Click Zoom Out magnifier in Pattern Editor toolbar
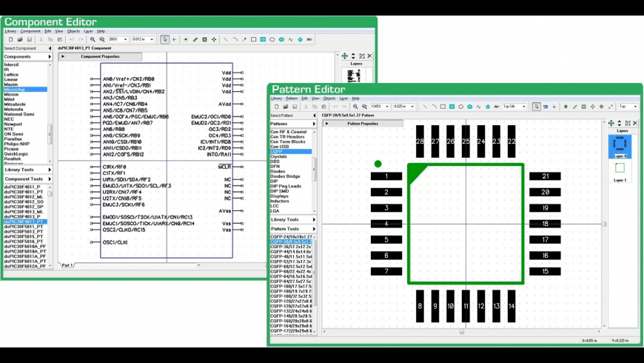644x363 pixels. pyautogui.click(x=364, y=107)
